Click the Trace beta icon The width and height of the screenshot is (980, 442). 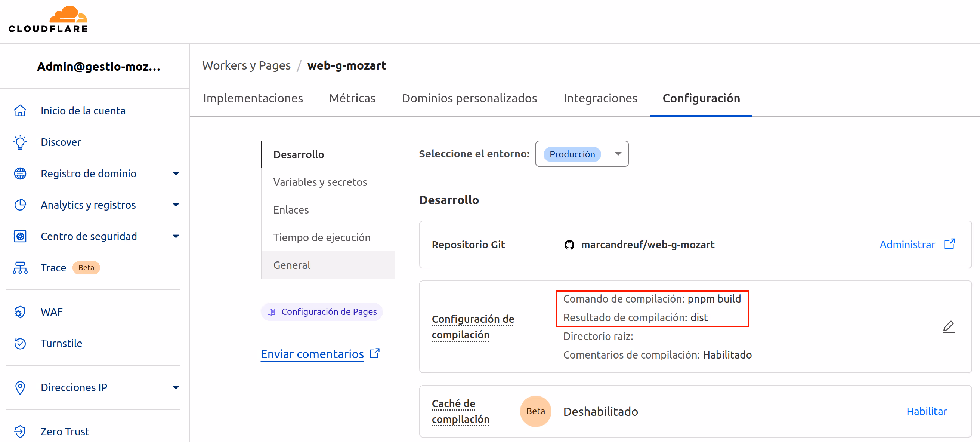[20, 268]
